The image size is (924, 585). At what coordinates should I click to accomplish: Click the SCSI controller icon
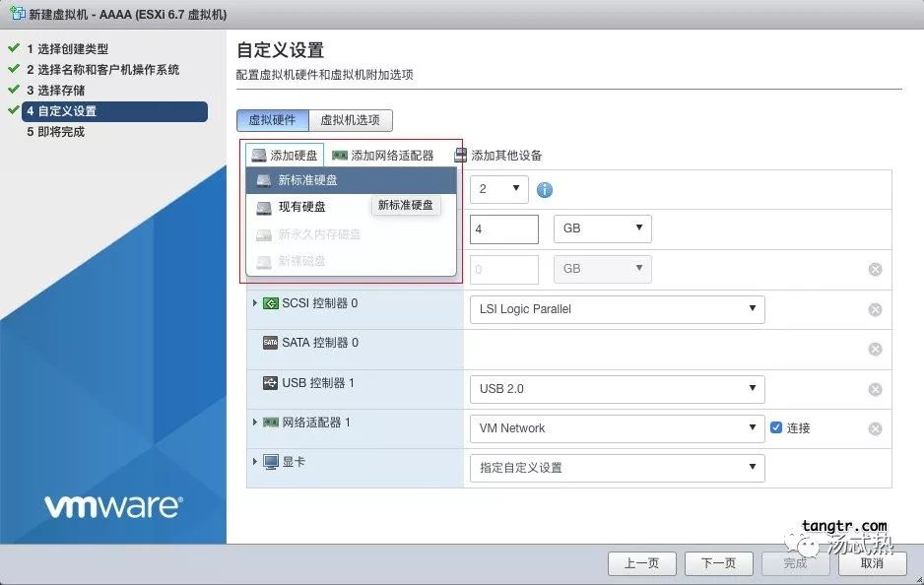271,303
